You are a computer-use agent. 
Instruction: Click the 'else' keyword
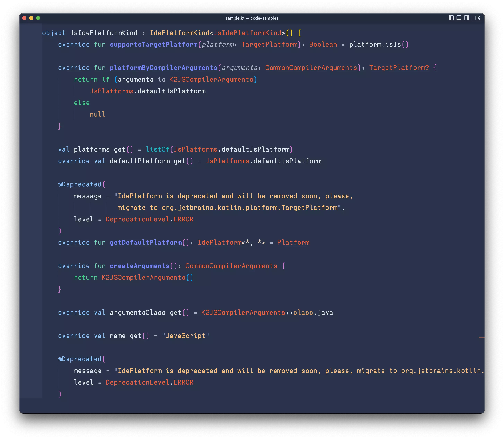(82, 103)
